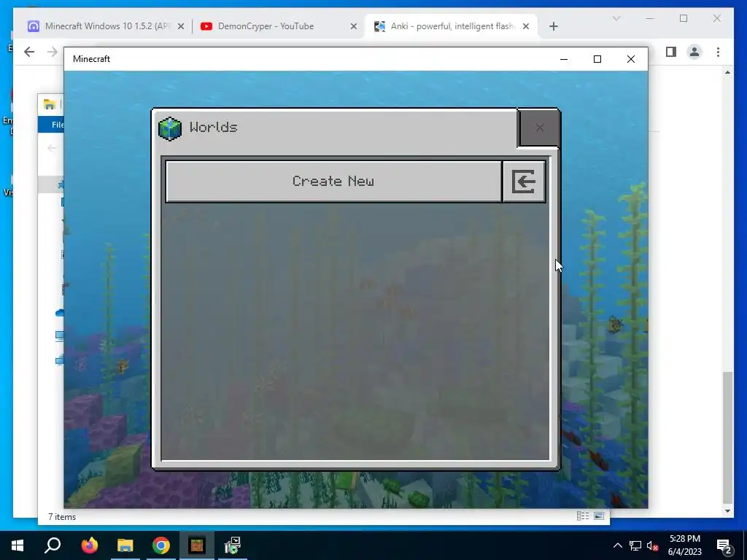Open the network status tray icon
This screenshot has width=747, height=560.
pyautogui.click(x=635, y=545)
